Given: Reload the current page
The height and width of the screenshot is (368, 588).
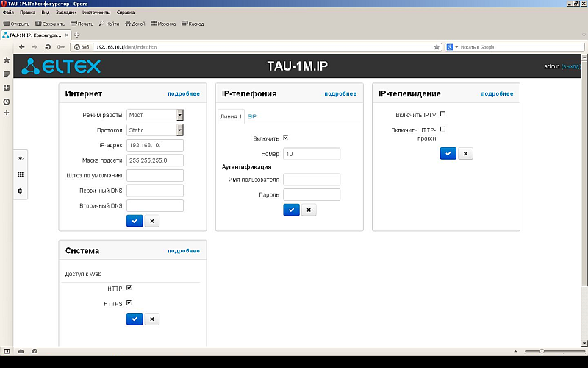Looking at the screenshot, I should pyautogui.click(x=48, y=47).
